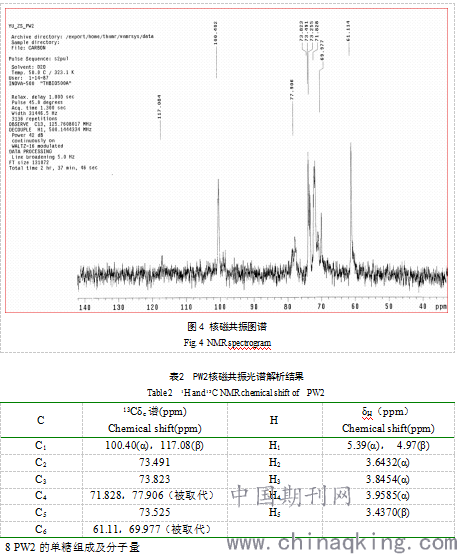Click the cell '71.828, 77.906 (被取代)'
Image resolution: width=457 pixels, height=554 pixels.
[152, 495]
